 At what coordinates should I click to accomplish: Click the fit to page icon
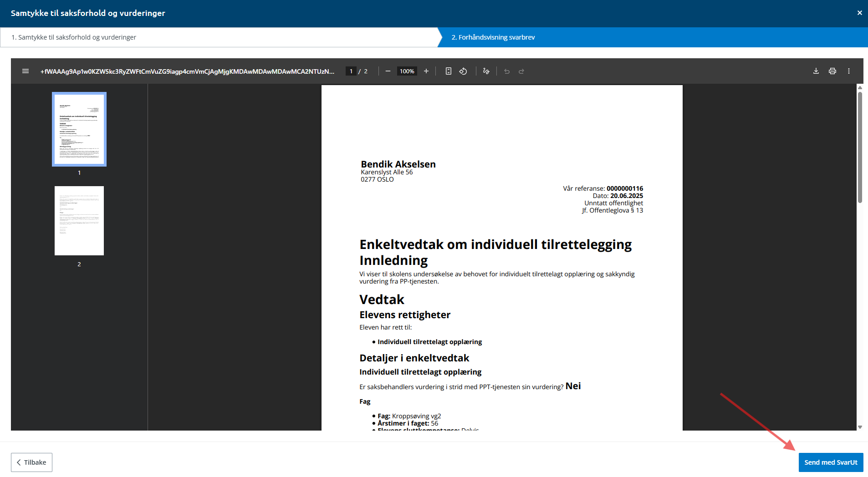coord(449,71)
